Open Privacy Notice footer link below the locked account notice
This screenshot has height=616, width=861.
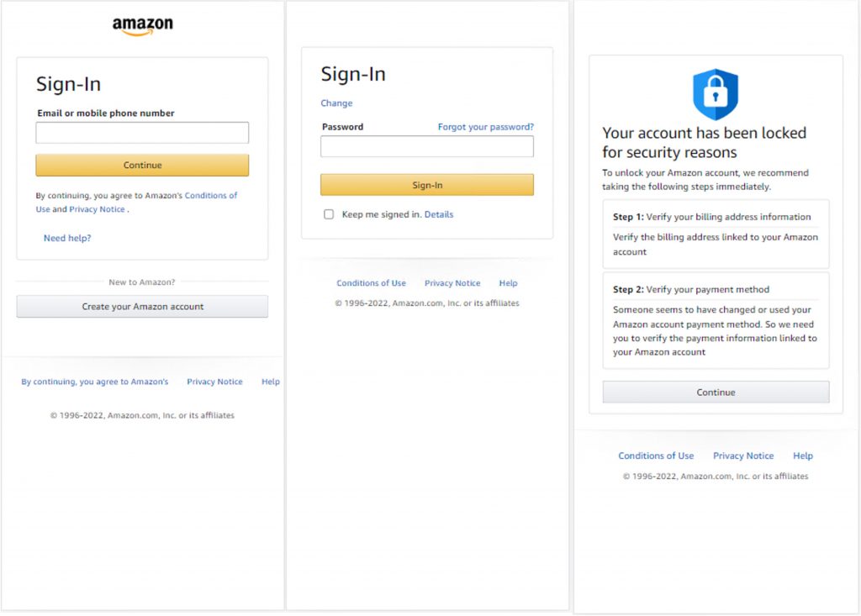click(743, 455)
